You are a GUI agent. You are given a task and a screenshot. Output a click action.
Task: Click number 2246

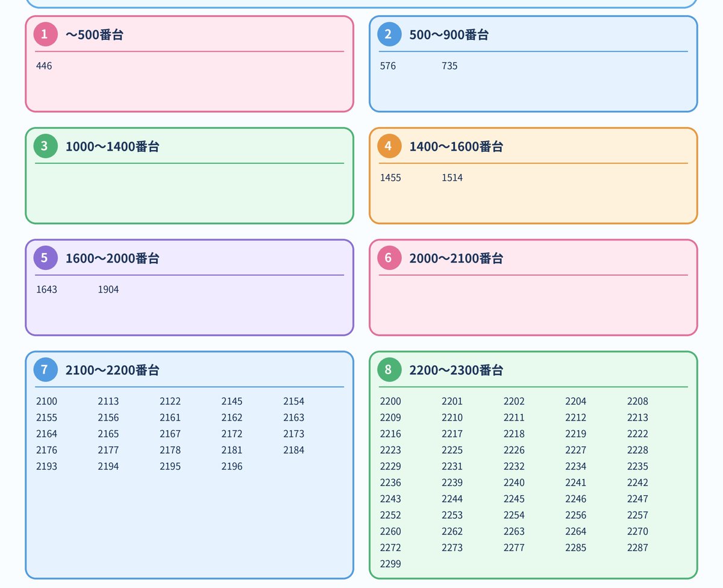pos(575,499)
